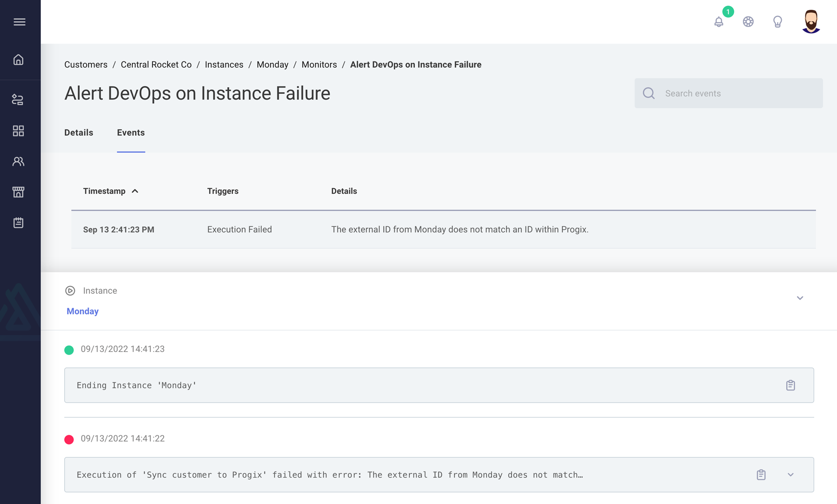837x504 pixels.
Task: Copy the 'Ending Instance Monday' log text
Action: 790,385
